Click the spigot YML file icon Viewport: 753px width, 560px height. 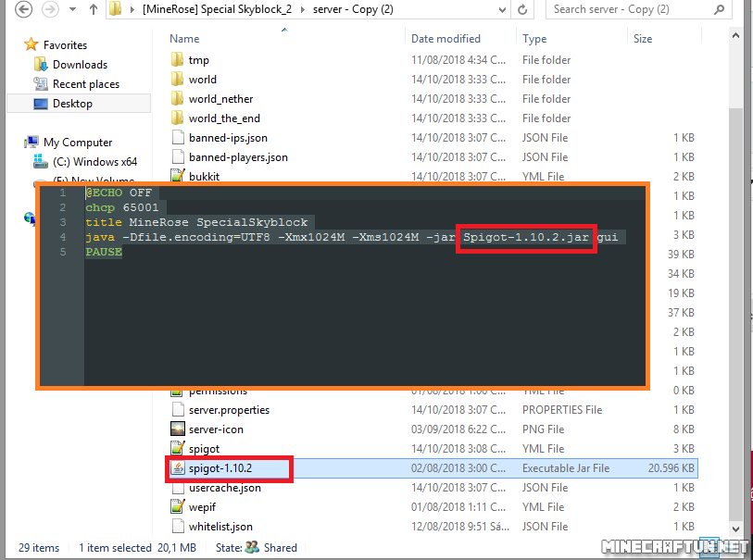pos(178,448)
